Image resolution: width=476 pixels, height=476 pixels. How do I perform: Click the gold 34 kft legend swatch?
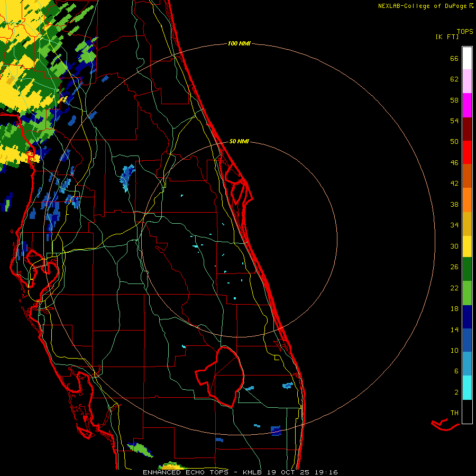pos(467,223)
